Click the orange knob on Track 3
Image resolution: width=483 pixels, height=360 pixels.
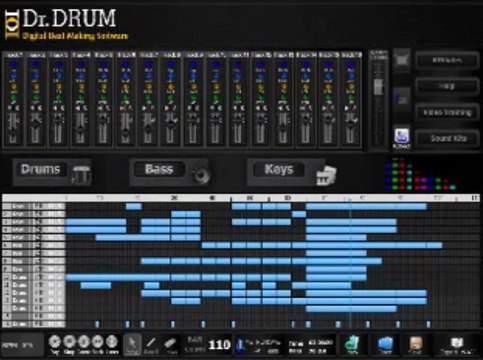pos(59,87)
